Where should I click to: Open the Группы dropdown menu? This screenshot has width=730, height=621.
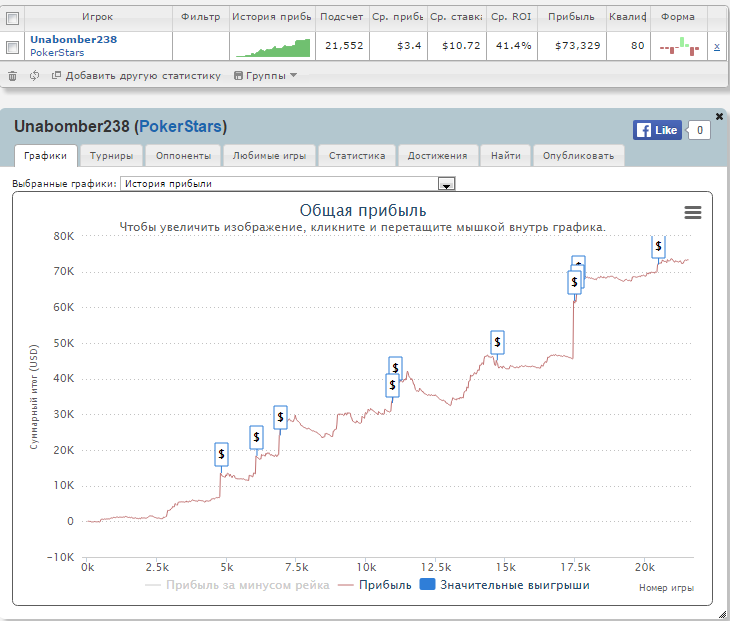coord(265,75)
